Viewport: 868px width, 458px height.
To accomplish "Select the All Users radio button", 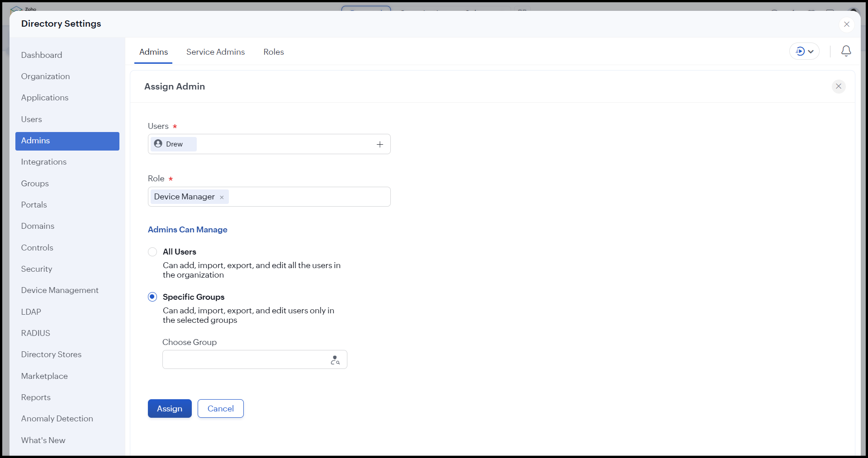I will pyautogui.click(x=152, y=252).
